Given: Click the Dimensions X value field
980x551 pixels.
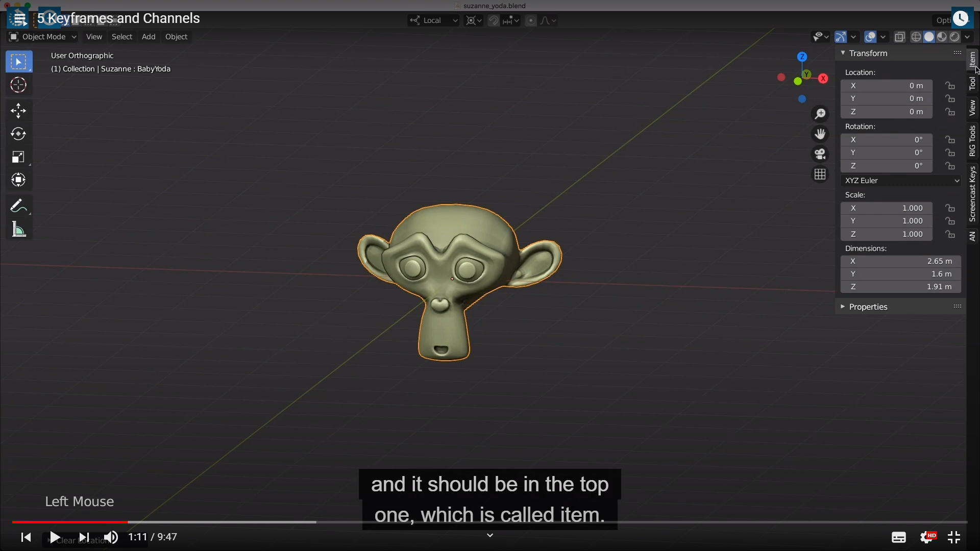Looking at the screenshot, I should tap(901, 261).
